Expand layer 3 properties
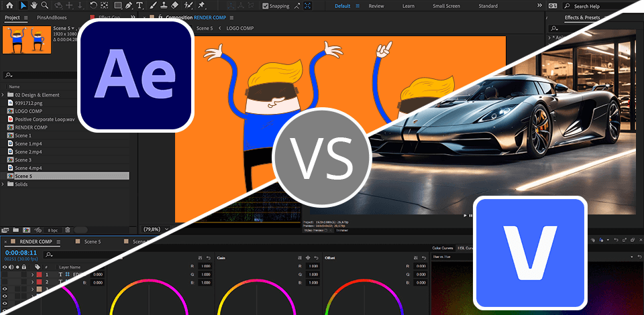Image resolution: width=644 pixels, height=315 pixels. pos(32,289)
